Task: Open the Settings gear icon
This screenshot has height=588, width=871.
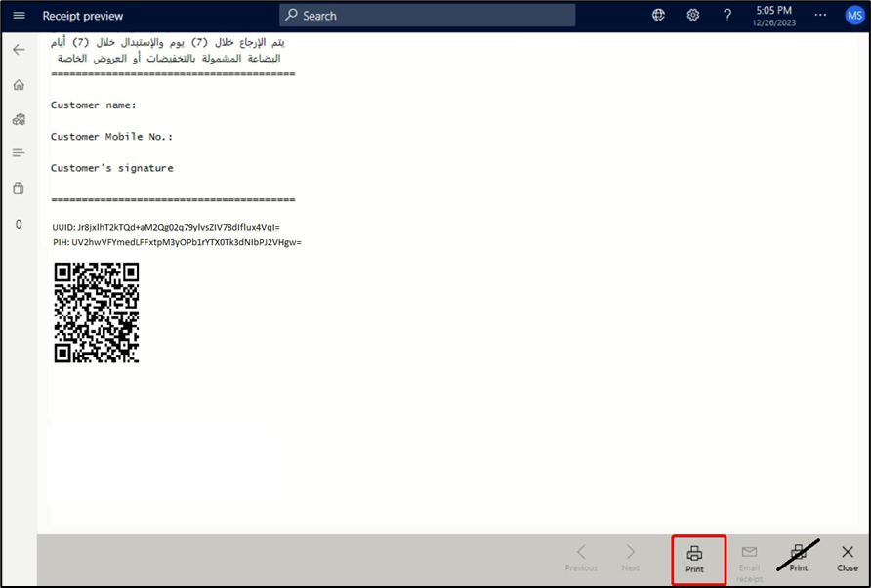Action: pos(692,15)
